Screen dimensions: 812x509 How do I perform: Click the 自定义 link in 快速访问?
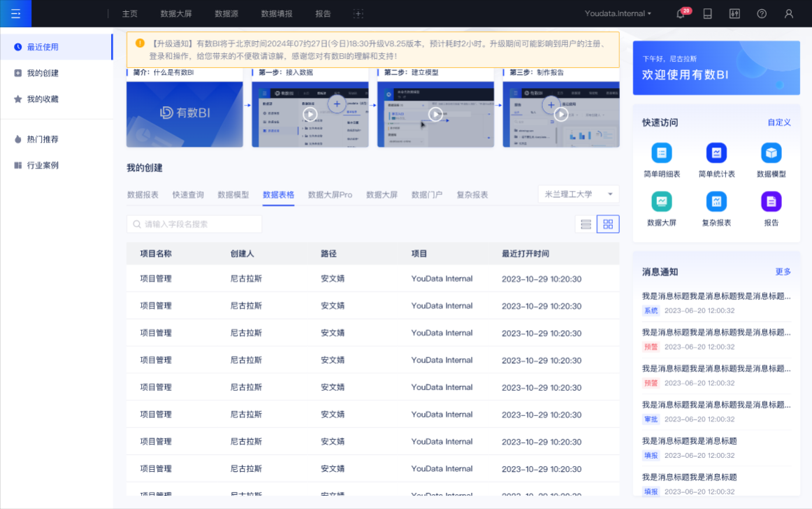[779, 122]
